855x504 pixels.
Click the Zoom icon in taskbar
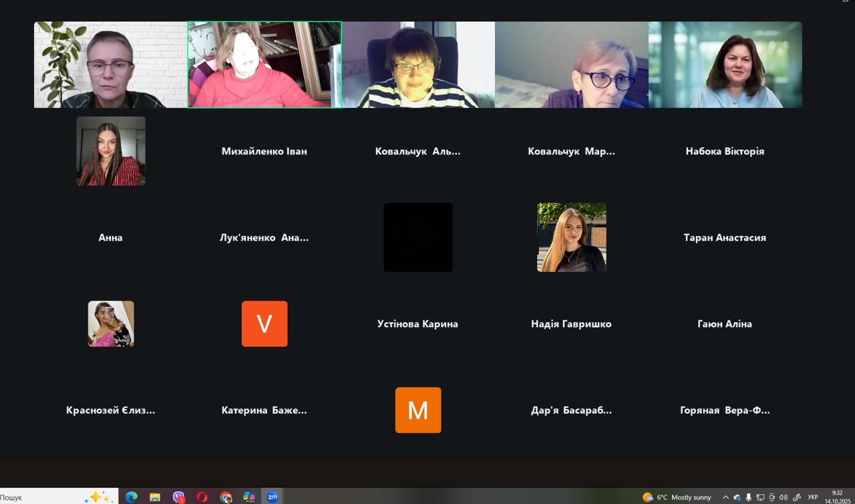click(x=273, y=497)
